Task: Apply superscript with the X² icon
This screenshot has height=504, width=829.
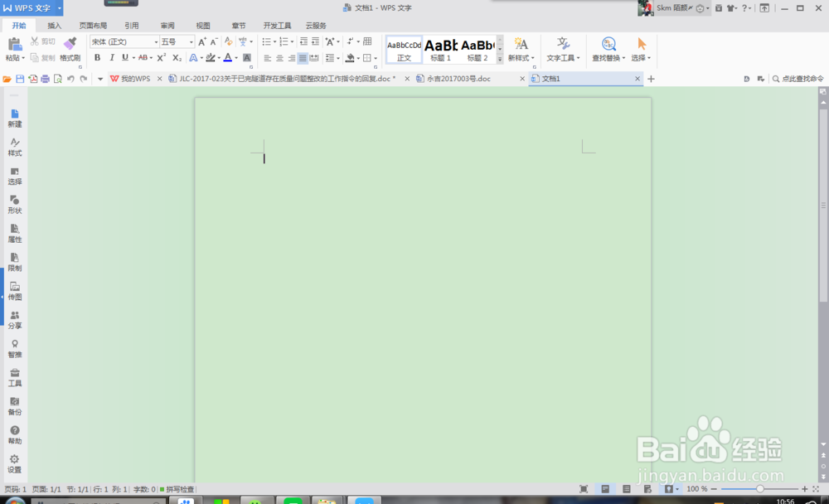Action: click(162, 58)
